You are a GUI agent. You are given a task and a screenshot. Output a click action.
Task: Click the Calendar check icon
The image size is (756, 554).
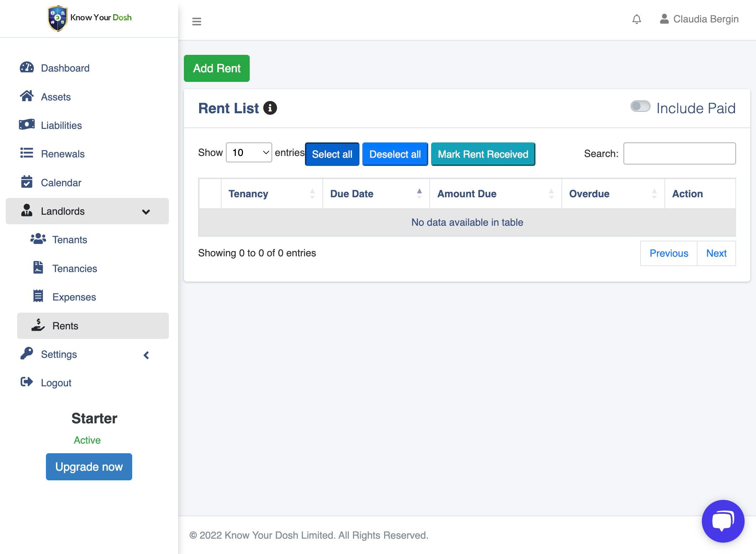pos(27,182)
